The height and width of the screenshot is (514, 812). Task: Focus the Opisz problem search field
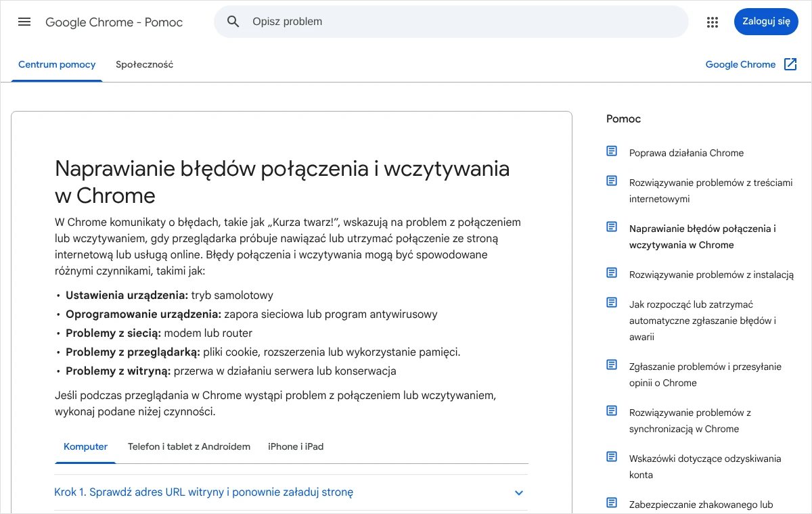click(x=451, y=22)
